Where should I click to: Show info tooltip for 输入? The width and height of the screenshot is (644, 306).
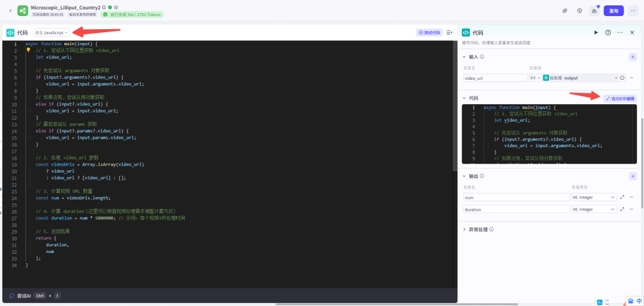482,57
